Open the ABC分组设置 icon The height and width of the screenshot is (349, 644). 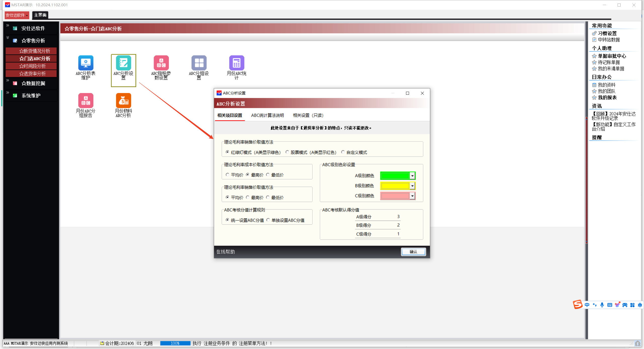tap(199, 63)
